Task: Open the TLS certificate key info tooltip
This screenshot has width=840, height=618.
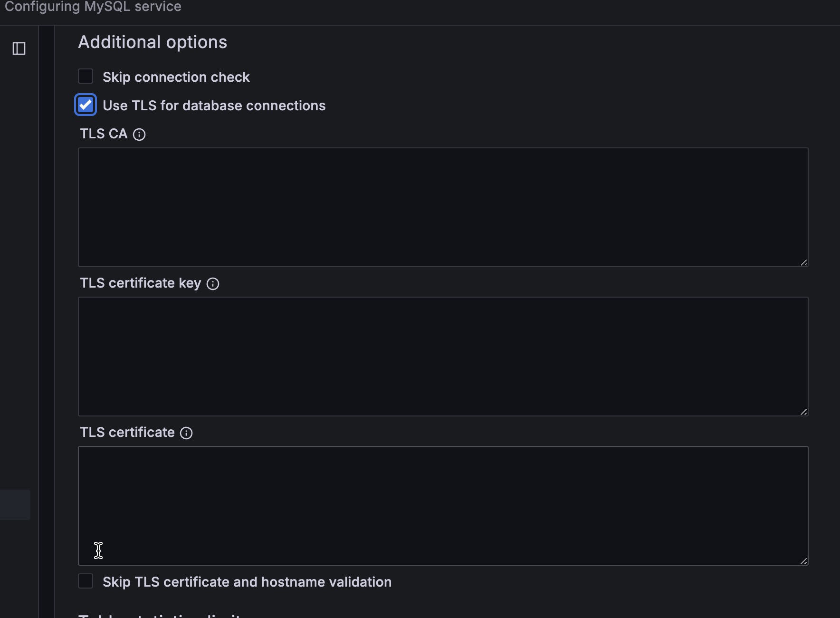Action: click(x=213, y=284)
